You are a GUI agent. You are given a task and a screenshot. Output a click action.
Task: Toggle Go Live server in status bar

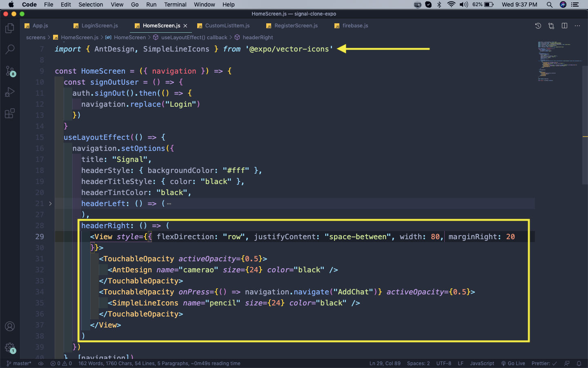click(x=513, y=364)
